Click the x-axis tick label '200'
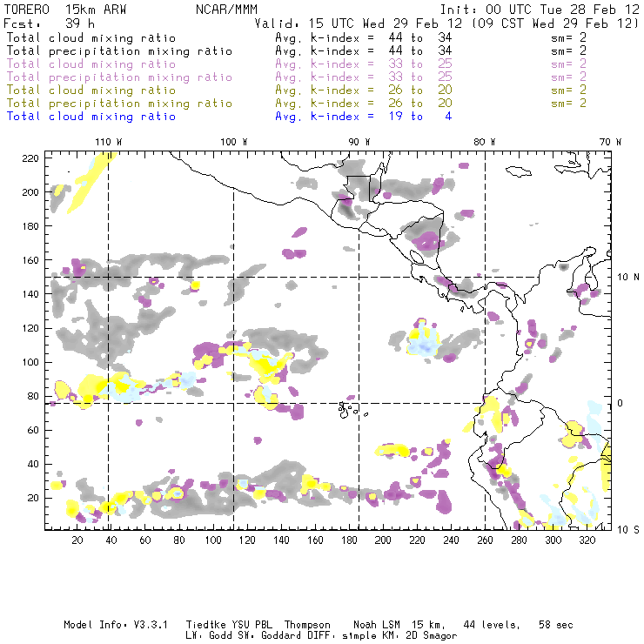Image resolution: width=644 pixels, height=644 pixels. pos(383,540)
